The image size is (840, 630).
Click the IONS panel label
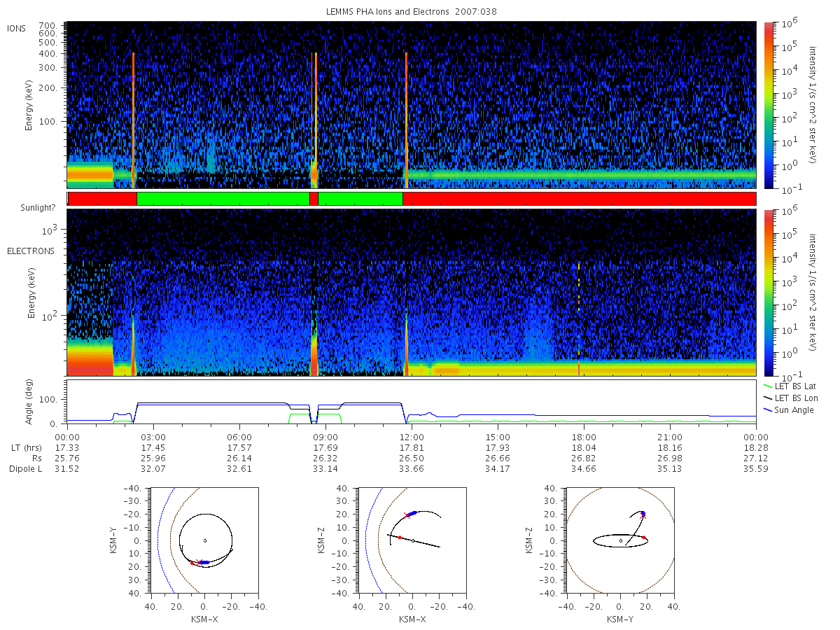(17, 28)
